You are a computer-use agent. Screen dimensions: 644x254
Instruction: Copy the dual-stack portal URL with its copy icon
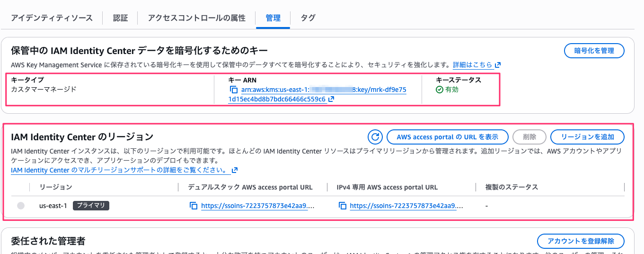point(193,206)
